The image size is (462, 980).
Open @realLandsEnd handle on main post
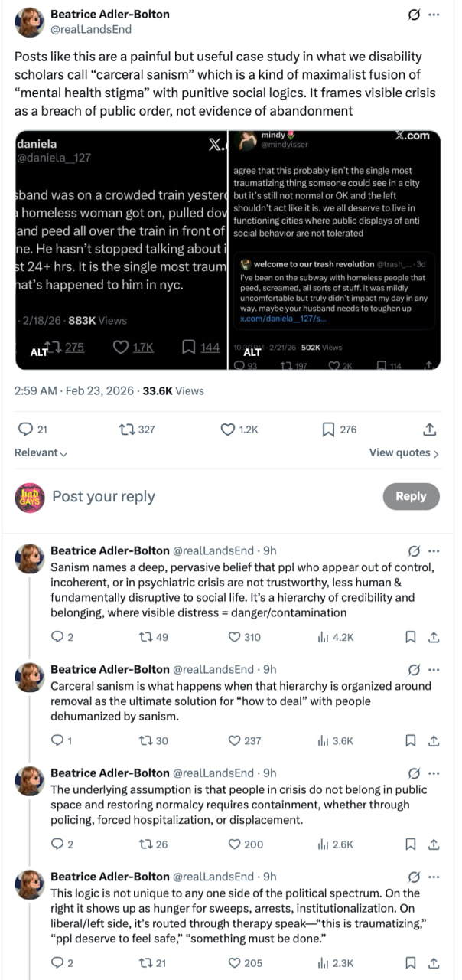91,29
